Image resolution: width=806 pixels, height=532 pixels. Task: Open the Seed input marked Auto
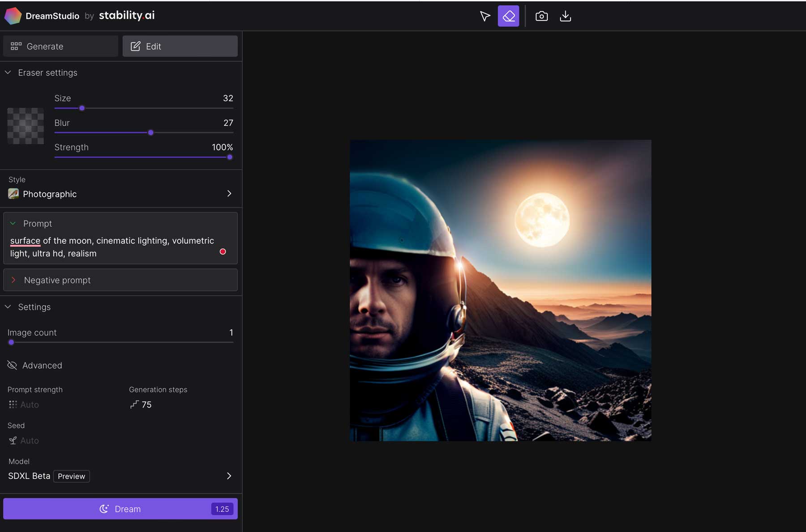pos(24,440)
